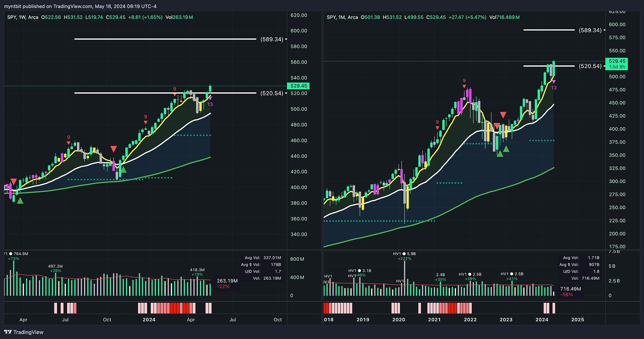Click the '716.49M -58%' volume label
This screenshot has height=339, width=644.
(x=570, y=291)
